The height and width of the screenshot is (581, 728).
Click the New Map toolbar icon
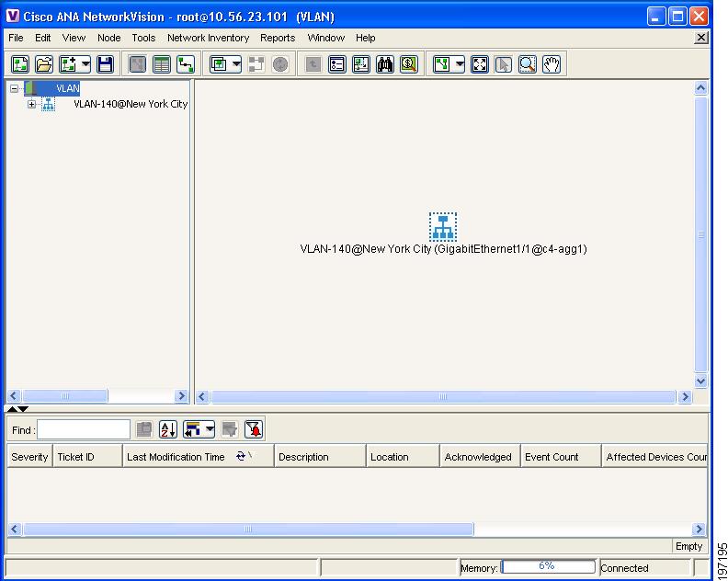coord(20,64)
